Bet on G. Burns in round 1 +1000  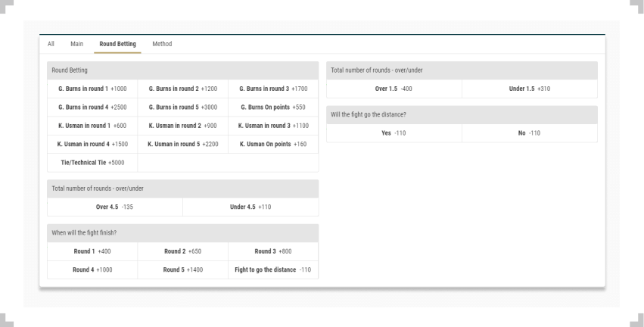(x=92, y=89)
